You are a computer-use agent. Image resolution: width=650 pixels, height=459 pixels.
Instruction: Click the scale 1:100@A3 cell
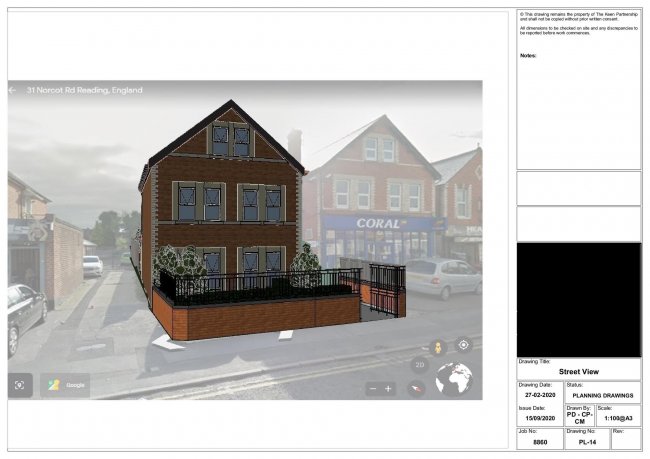tap(618, 417)
